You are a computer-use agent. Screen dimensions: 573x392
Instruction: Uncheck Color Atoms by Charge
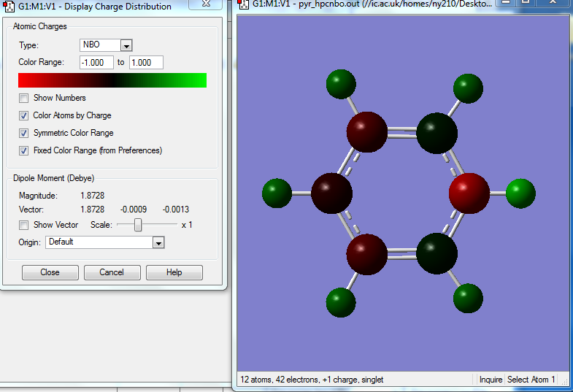tap(25, 115)
